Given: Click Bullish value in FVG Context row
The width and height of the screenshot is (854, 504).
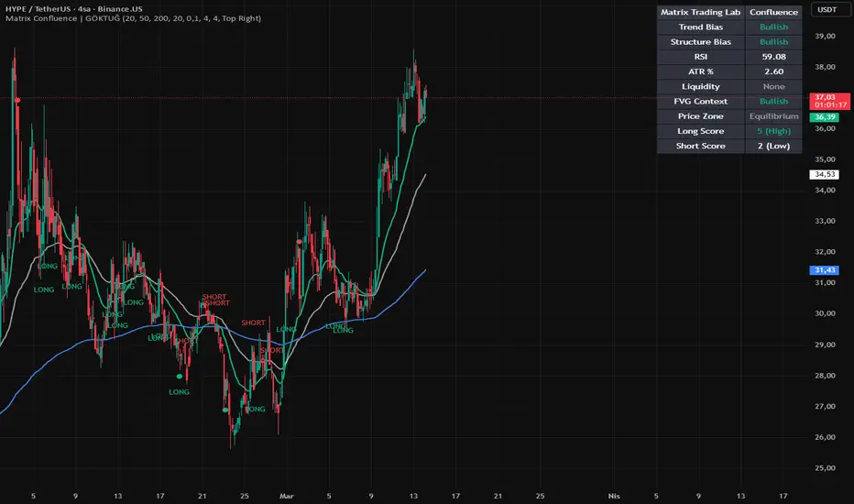Looking at the screenshot, I should [x=773, y=102].
